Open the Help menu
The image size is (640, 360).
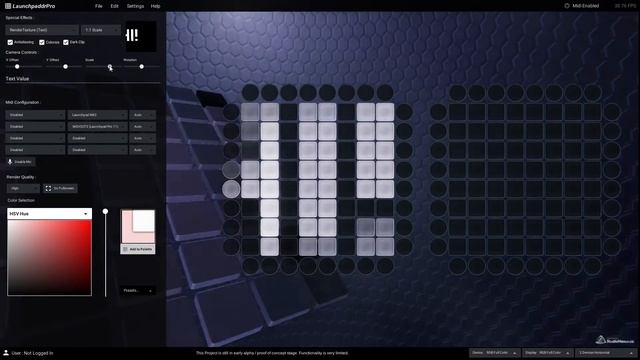(x=156, y=6)
